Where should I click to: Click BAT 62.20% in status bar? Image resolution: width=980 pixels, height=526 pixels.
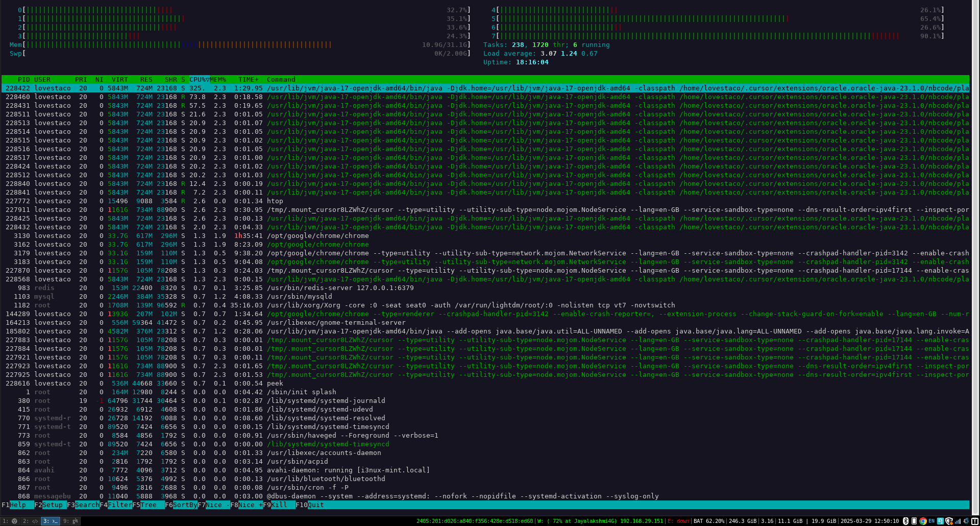coord(709,521)
